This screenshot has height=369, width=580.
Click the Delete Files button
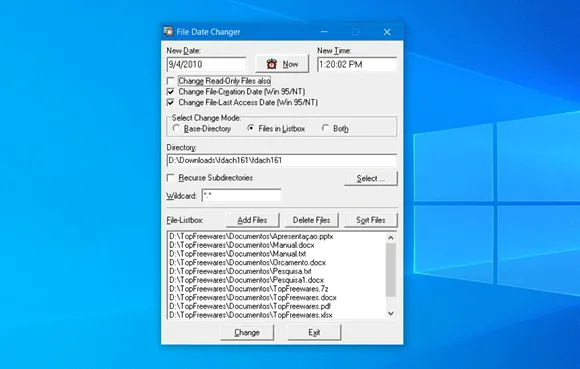tap(311, 220)
